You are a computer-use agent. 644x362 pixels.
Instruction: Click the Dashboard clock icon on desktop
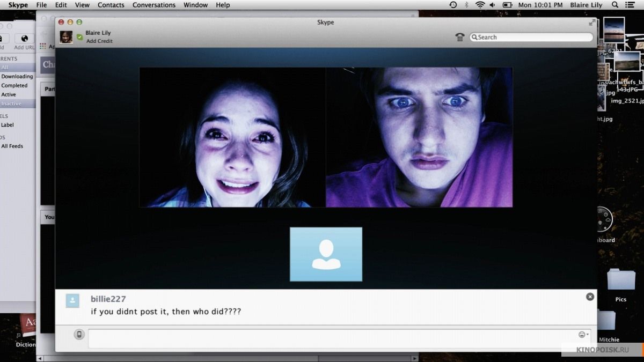604,220
